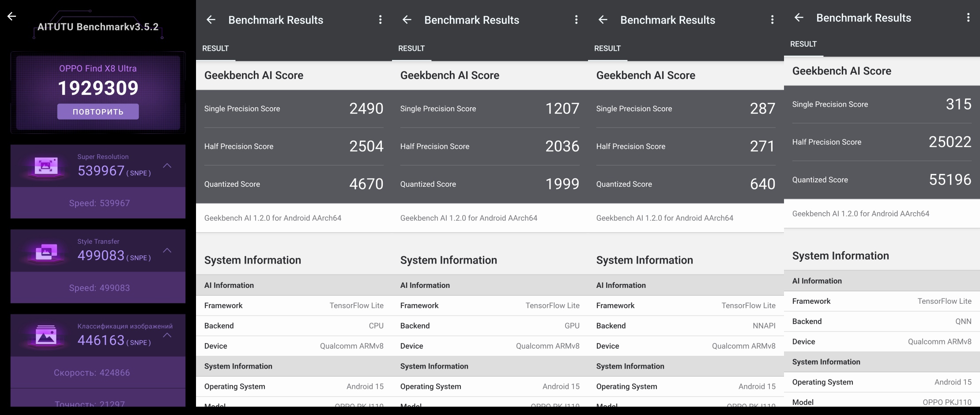
Task: Click Style Transfer score 499083
Action: tap(101, 255)
